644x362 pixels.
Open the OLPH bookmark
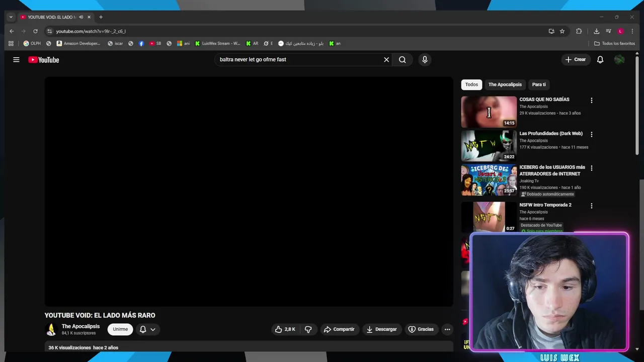pos(32,43)
